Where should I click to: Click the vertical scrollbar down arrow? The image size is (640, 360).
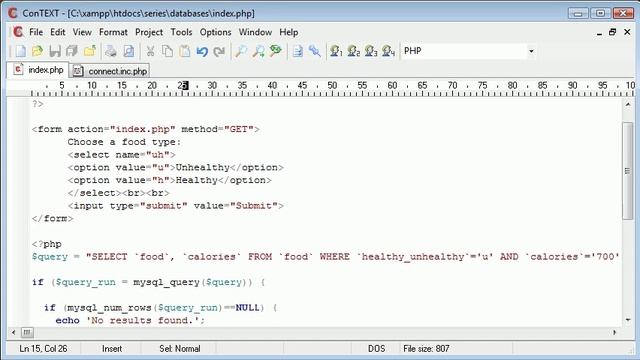point(628,320)
